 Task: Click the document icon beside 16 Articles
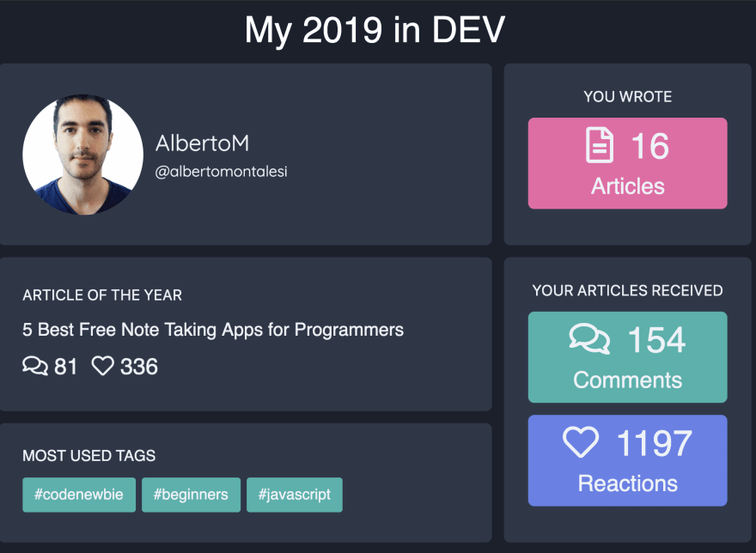[x=600, y=145]
